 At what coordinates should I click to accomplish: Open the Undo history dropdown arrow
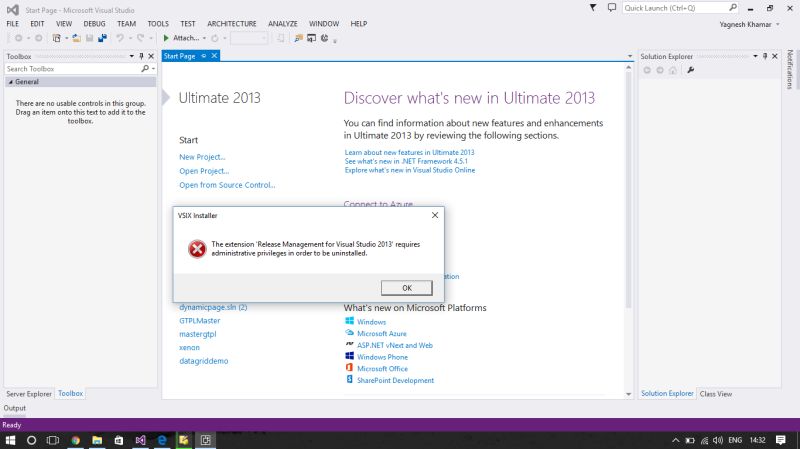tap(130, 38)
